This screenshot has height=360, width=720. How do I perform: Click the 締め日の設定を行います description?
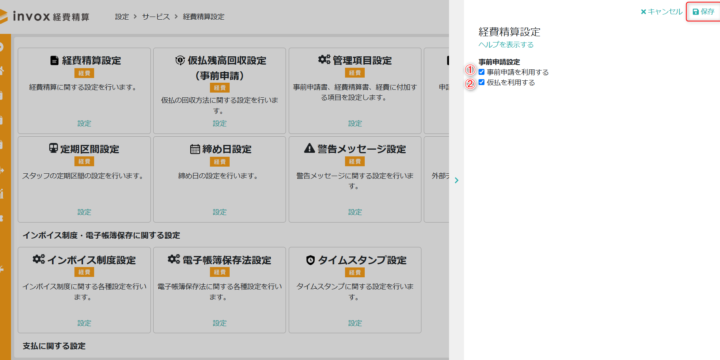coord(218,176)
